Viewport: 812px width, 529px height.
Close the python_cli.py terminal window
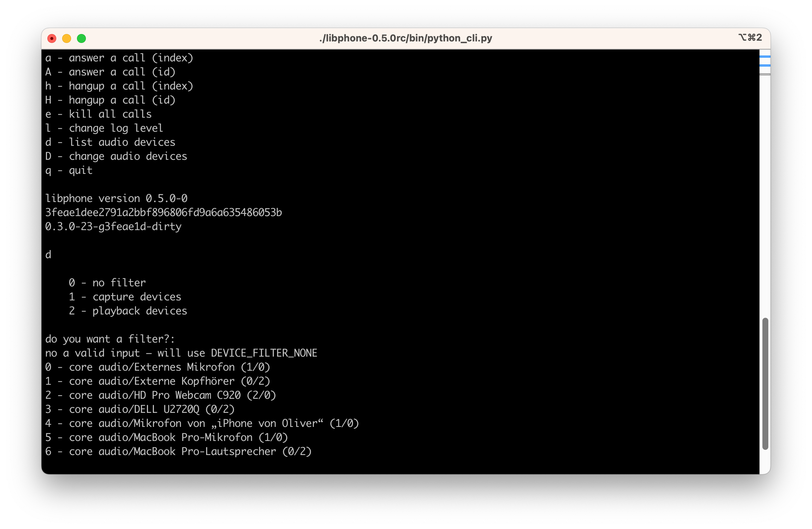[x=52, y=38]
